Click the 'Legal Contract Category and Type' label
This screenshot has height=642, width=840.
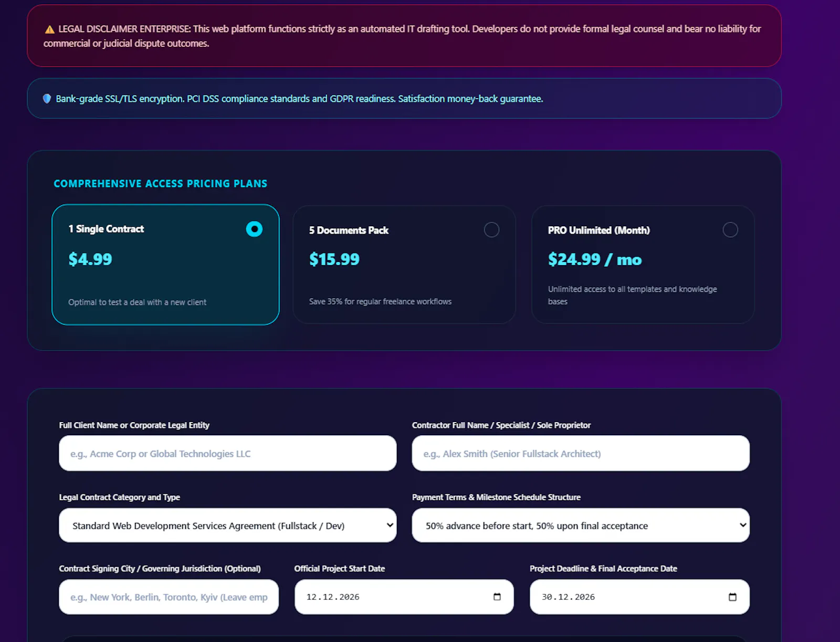[x=119, y=497]
